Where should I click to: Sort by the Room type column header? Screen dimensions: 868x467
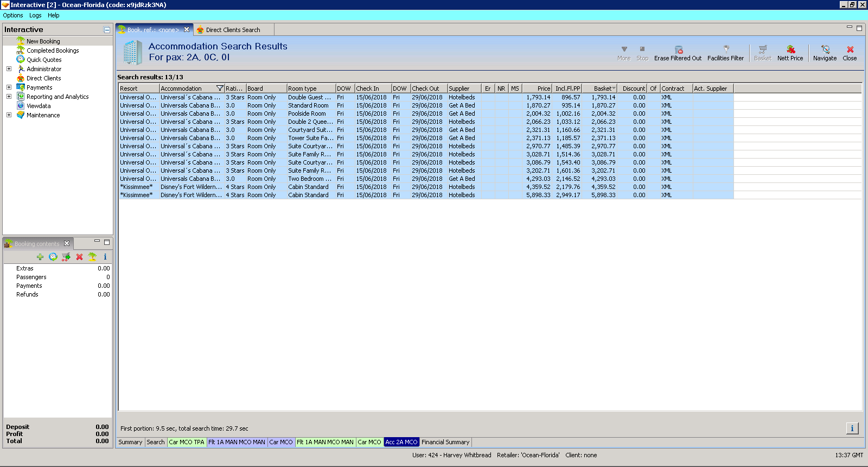[x=311, y=89]
